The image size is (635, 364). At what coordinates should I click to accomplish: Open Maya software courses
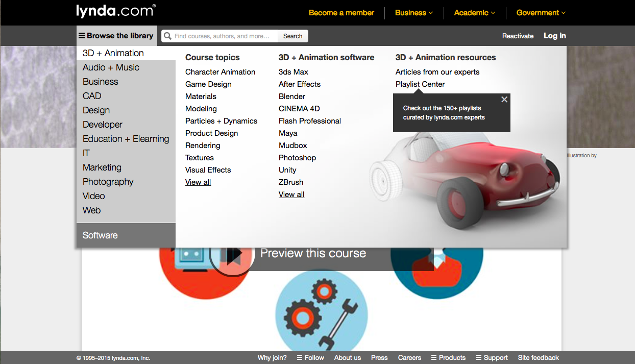pyautogui.click(x=288, y=133)
